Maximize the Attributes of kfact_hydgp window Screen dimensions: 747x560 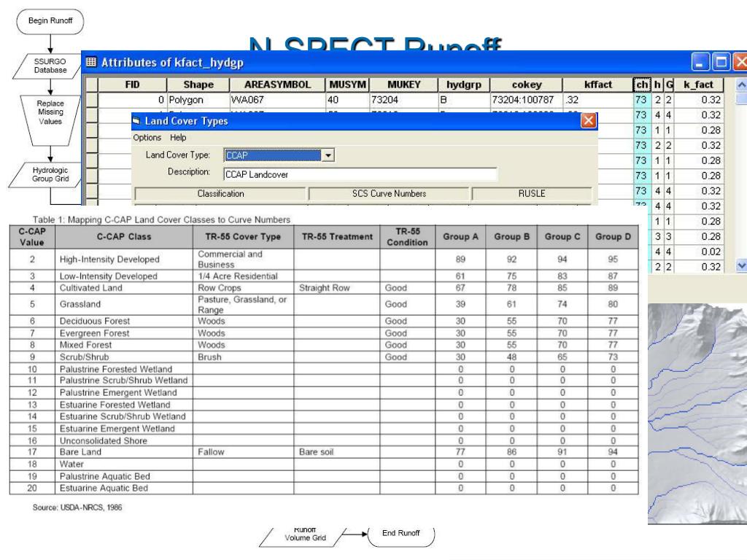click(x=721, y=63)
